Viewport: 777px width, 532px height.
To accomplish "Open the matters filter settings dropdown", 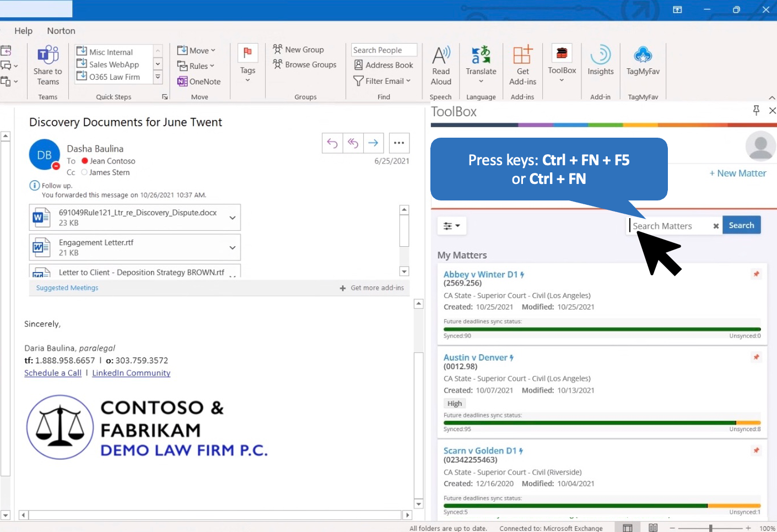I will [452, 226].
